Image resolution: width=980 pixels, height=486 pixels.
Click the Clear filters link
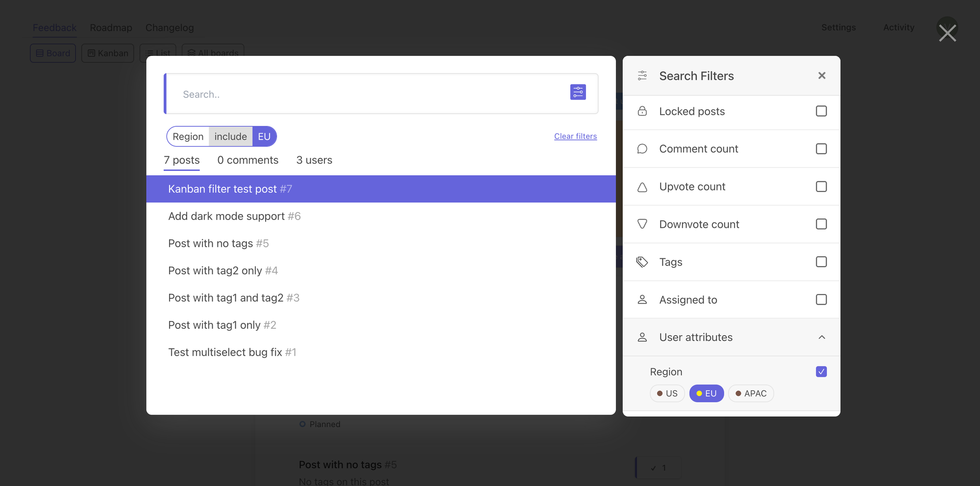(575, 136)
